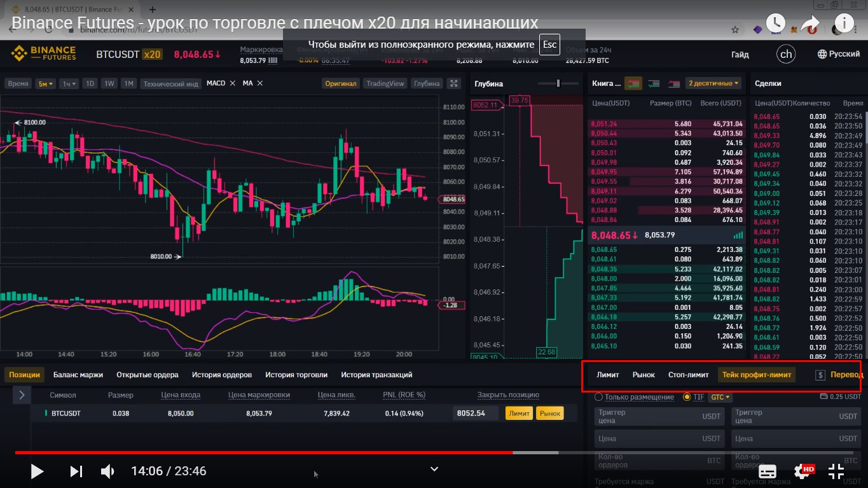The height and width of the screenshot is (488, 868).
Task: Expand the more videos chevron
Action: pyautogui.click(x=434, y=469)
